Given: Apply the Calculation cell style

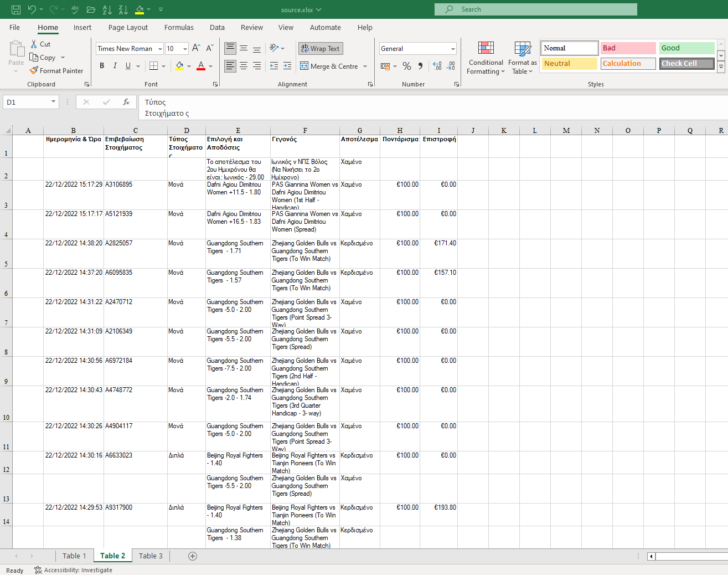Looking at the screenshot, I should pyautogui.click(x=628, y=64).
